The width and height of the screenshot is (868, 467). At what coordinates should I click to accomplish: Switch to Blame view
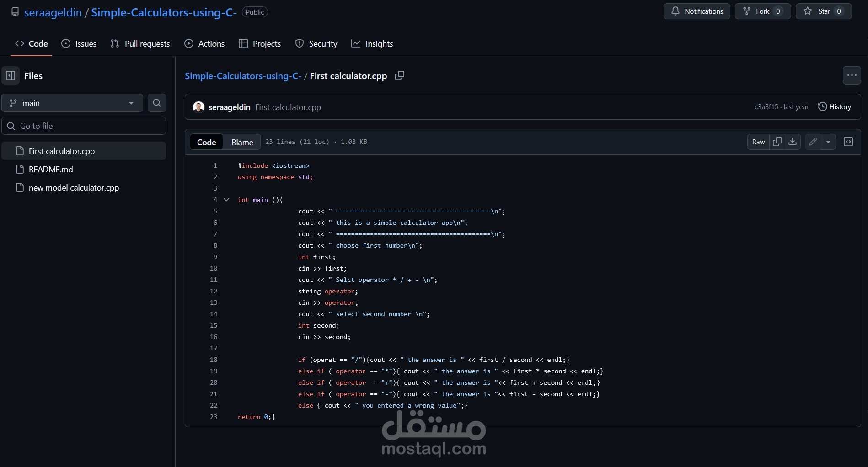[242, 142]
